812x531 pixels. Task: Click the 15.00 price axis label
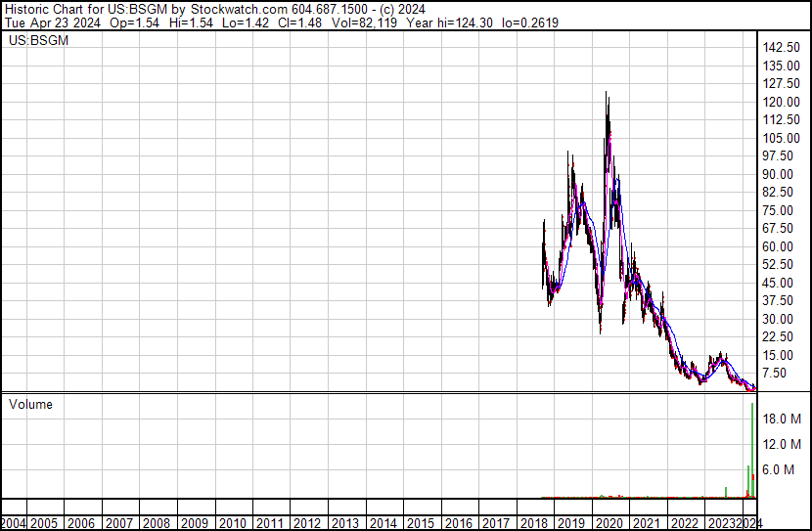pos(778,356)
